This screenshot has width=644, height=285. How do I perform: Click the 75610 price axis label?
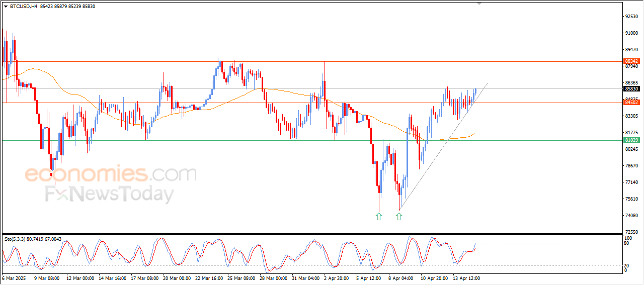631,199
